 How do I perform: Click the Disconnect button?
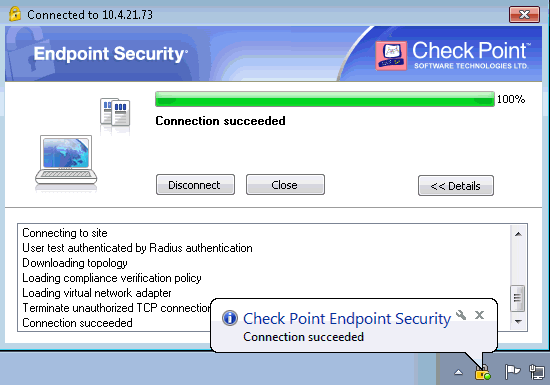[x=195, y=184]
